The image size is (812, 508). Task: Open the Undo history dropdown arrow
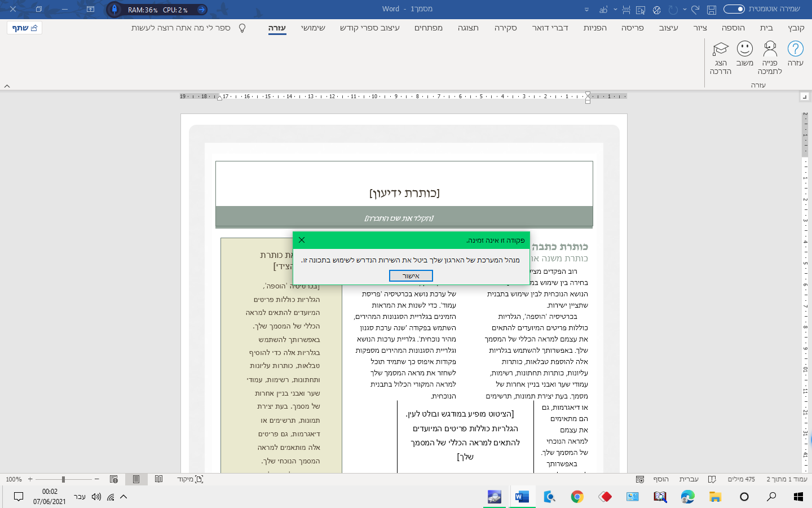(x=685, y=10)
